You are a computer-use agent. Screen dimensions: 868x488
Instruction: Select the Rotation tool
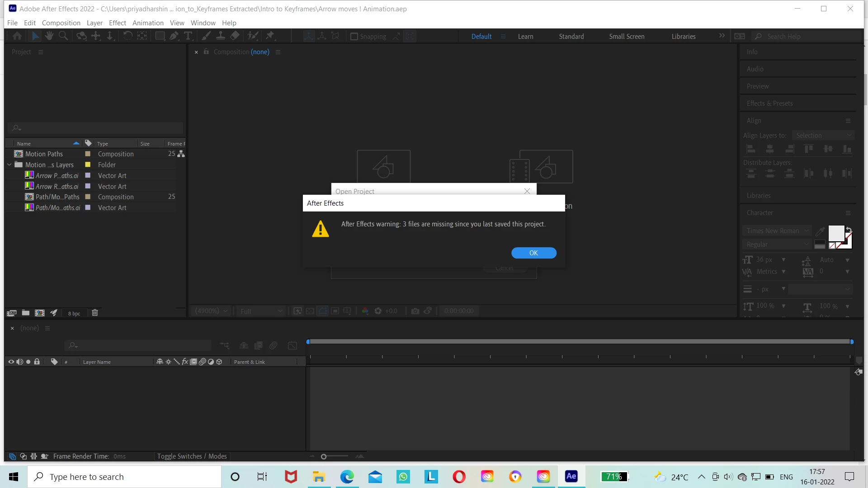128,36
